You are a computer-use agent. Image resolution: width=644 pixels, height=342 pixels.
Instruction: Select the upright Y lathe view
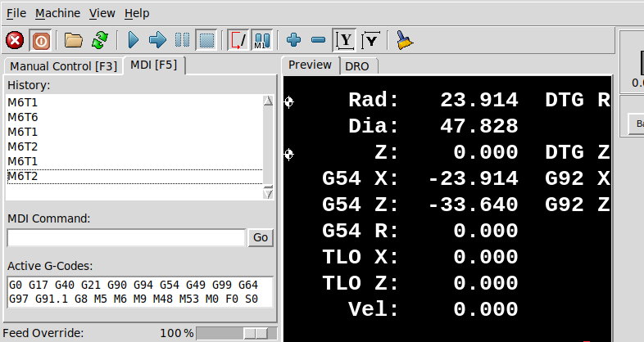(x=344, y=40)
